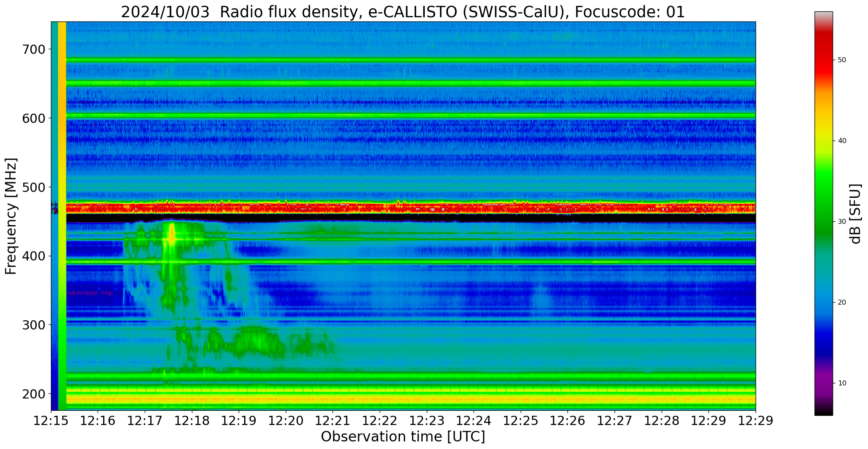The height and width of the screenshot is (449, 868).
Task: Click the black band near 455 MHz
Action: (x=411, y=218)
